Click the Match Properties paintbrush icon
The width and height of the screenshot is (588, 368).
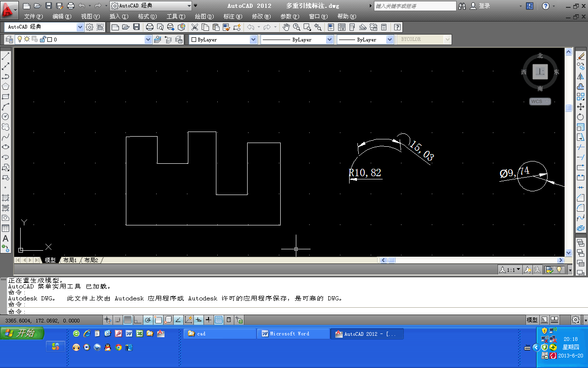[226, 27]
